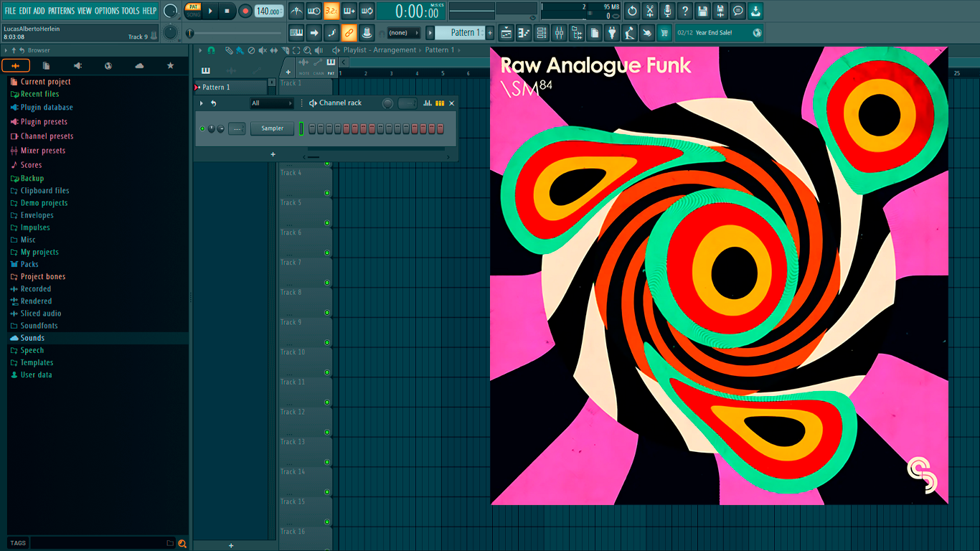This screenshot has height=551, width=980.
Task: Click the play button
Action: (210, 11)
